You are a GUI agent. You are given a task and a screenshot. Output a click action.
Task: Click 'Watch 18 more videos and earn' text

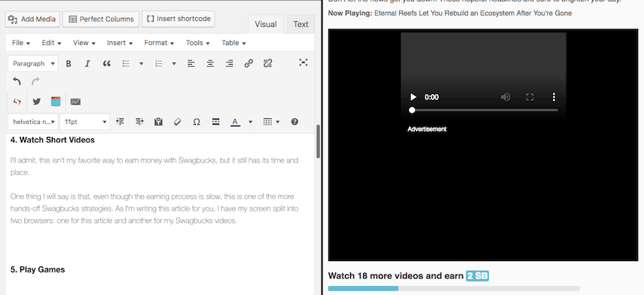pos(396,275)
